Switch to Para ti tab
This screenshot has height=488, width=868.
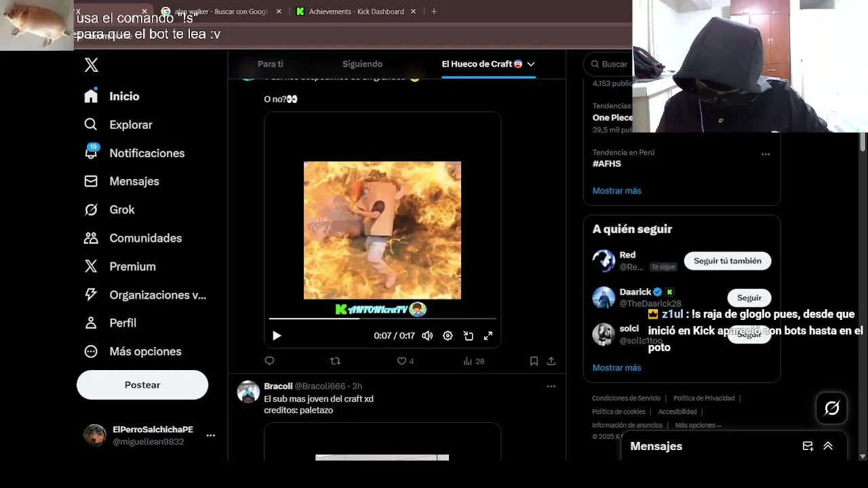click(271, 64)
